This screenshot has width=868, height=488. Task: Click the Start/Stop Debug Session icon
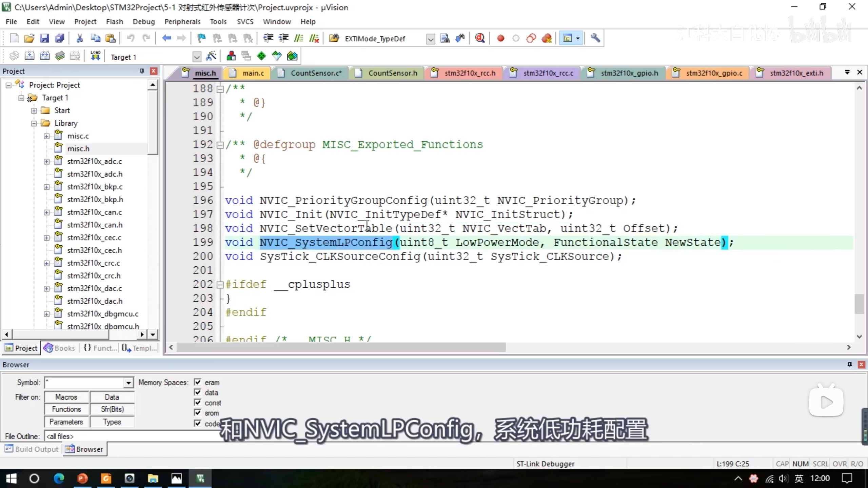[480, 38]
